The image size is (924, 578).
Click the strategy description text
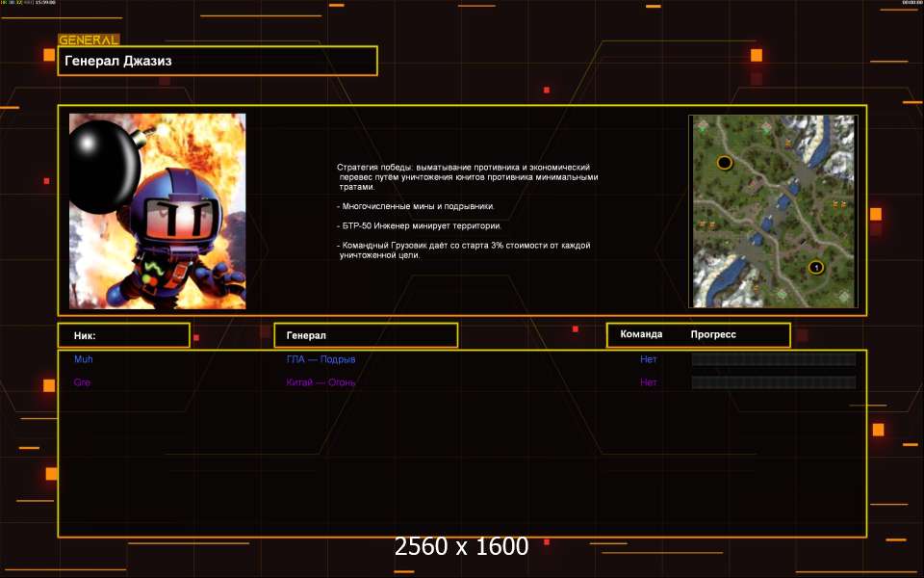[x=467, y=211]
